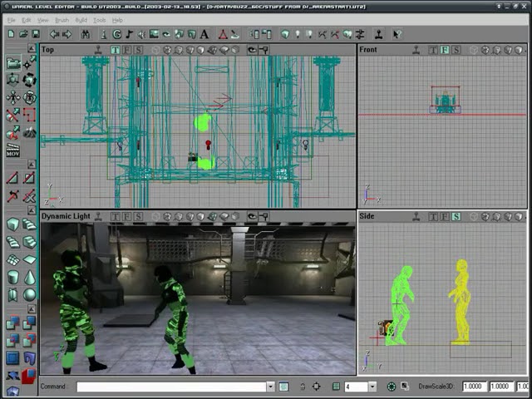Open the Build menu
Viewport: 532px width, 399px height.
click(81, 20)
